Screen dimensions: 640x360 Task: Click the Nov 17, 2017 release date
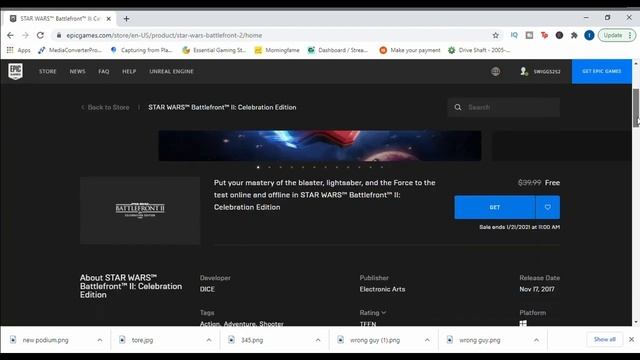coord(537,289)
